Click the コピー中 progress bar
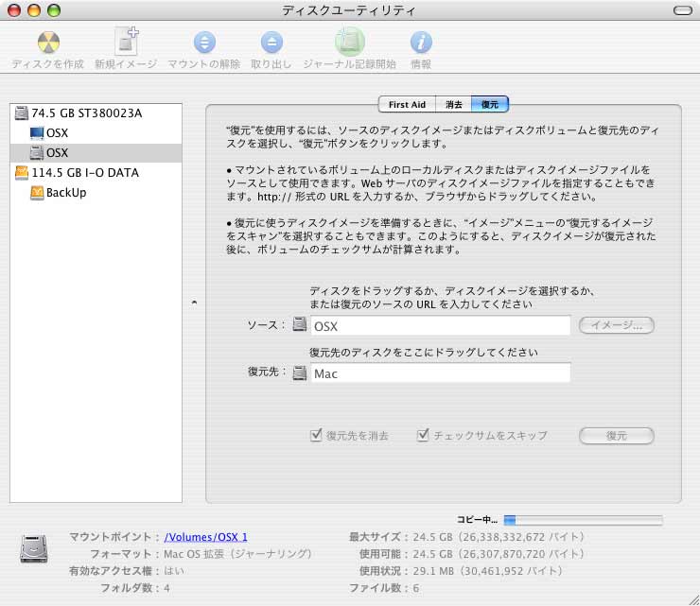700x606 pixels. tap(582, 520)
